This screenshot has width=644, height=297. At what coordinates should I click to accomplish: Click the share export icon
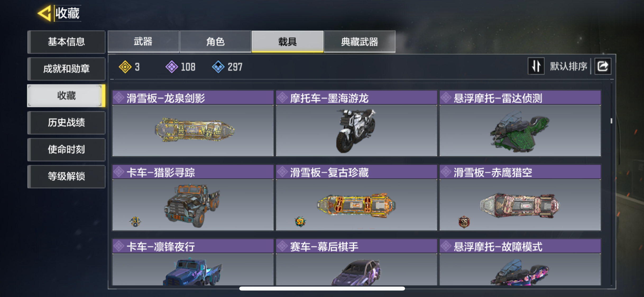point(603,66)
